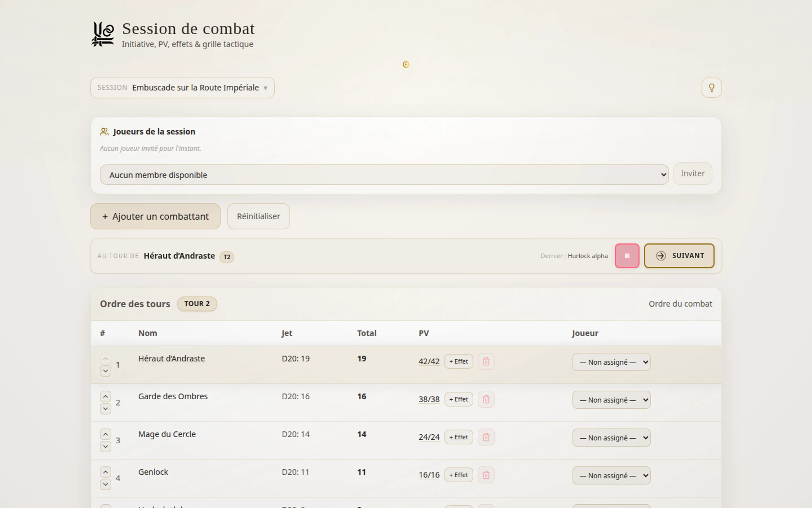The image size is (812, 508).
Task: Add effect to Mage du Cercle
Action: coord(459,437)
